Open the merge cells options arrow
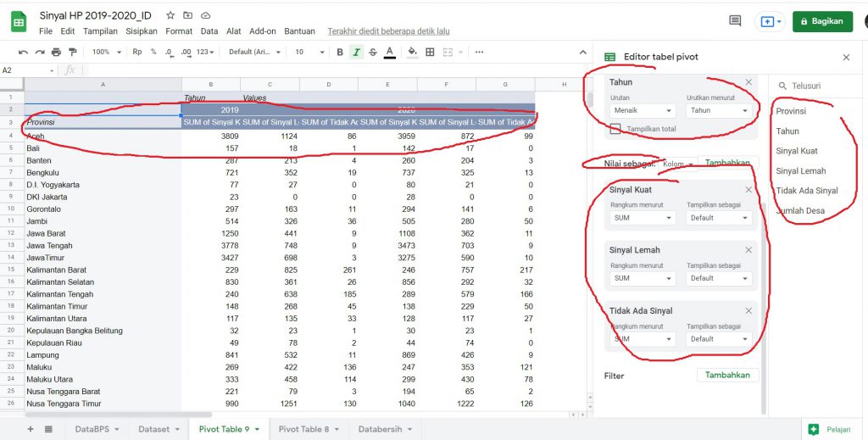 coord(460,52)
